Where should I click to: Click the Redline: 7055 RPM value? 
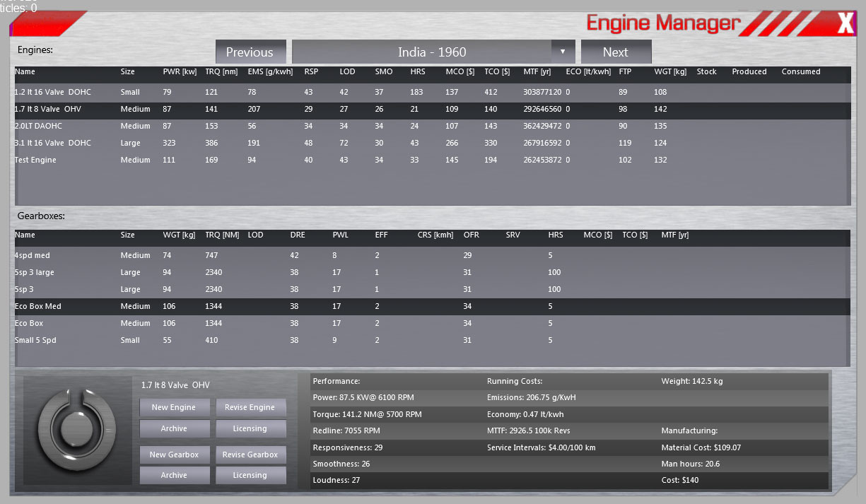(346, 430)
